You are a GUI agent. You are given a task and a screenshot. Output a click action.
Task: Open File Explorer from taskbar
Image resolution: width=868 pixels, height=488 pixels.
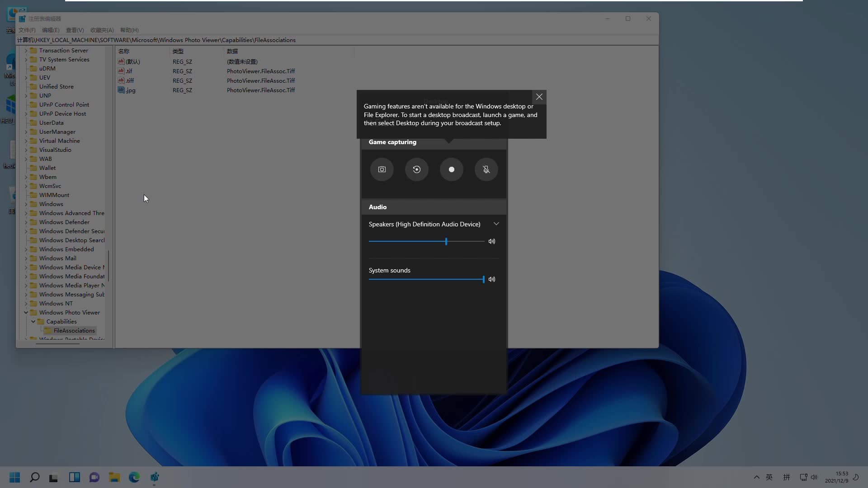click(x=114, y=477)
